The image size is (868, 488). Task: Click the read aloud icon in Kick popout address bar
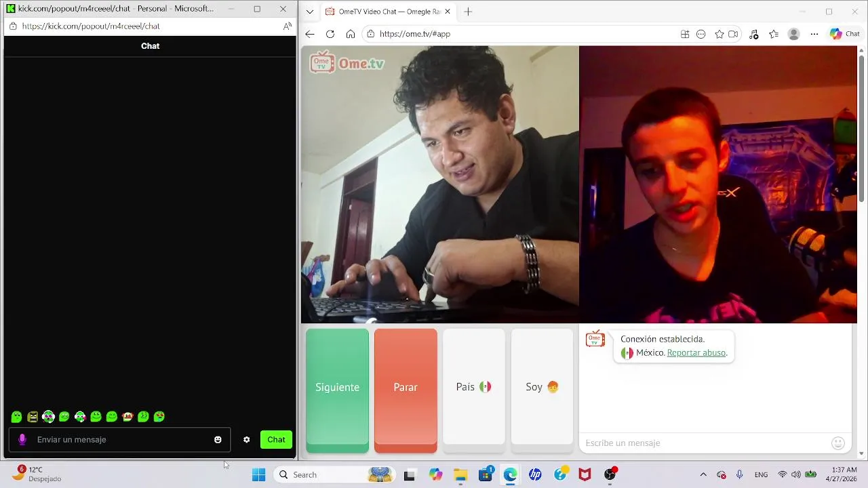(288, 26)
